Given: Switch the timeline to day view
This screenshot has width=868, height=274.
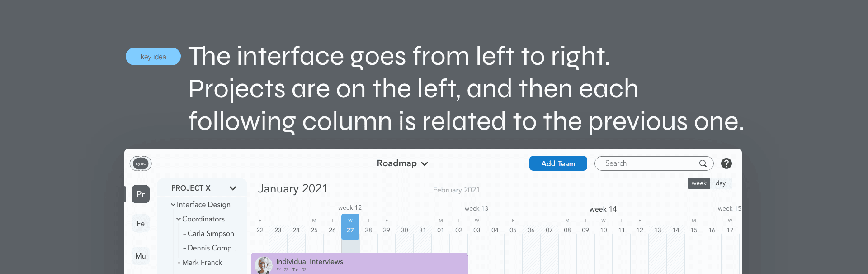Looking at the screenshot, I should 721,183.
